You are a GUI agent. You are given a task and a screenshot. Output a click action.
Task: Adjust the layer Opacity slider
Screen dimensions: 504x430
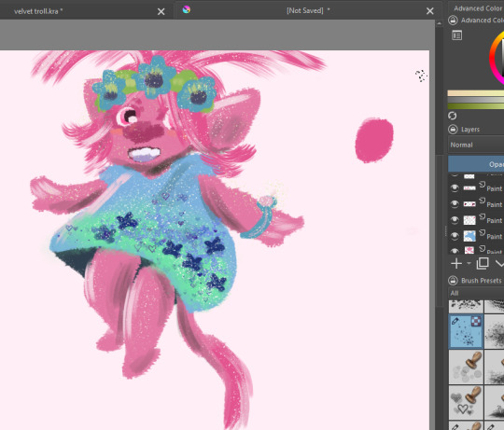tap(476, 164)
